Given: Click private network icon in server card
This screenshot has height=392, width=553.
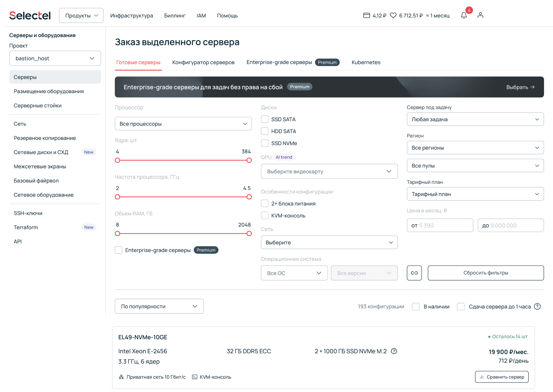Looking at the screenshot, I should tap(121, 377).
